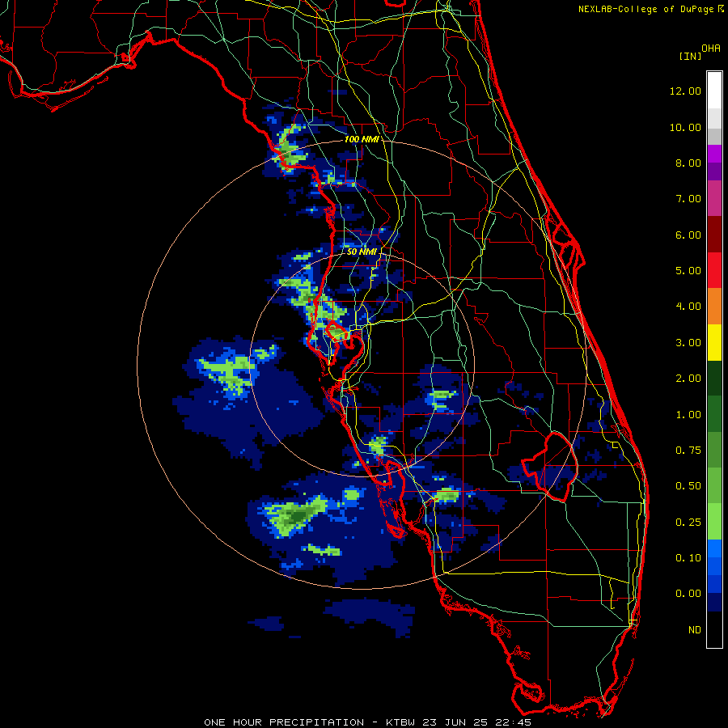Click the 100 NMI range ring label
The height and width of the screenshot is (728, 728).
[x=362, y=139]
